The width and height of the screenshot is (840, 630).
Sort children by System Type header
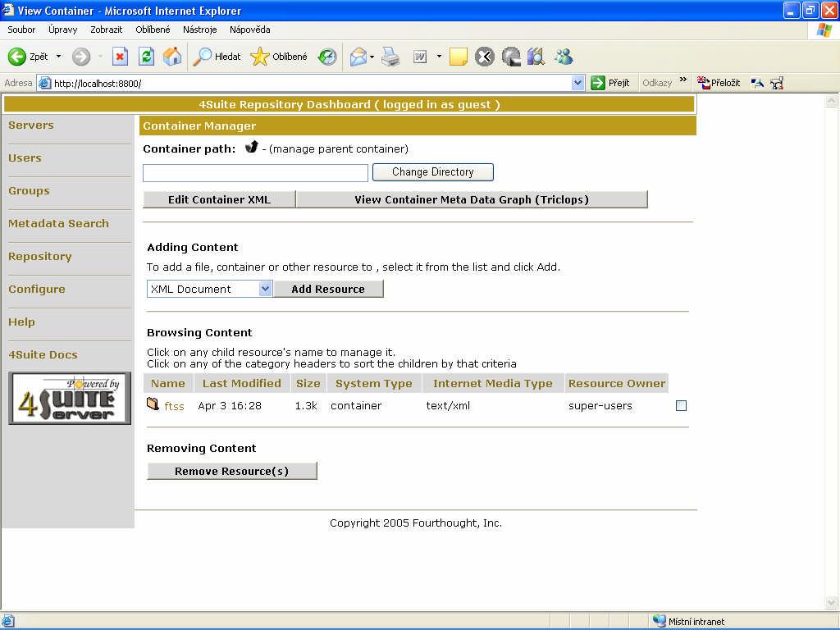click(374, 383)
